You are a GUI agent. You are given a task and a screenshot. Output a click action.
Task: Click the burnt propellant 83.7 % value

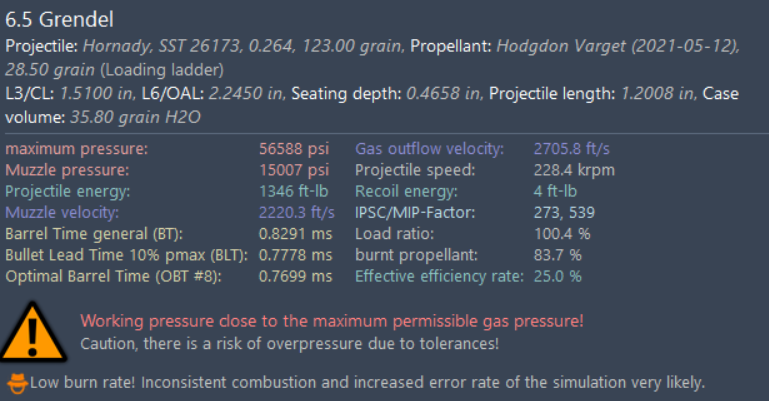coord(557,255)
